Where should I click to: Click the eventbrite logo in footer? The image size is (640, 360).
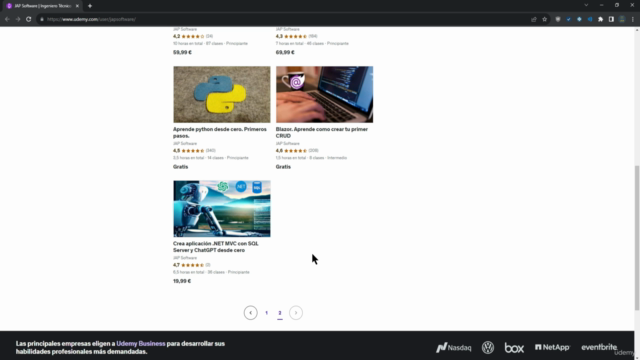tap(599, 347)
